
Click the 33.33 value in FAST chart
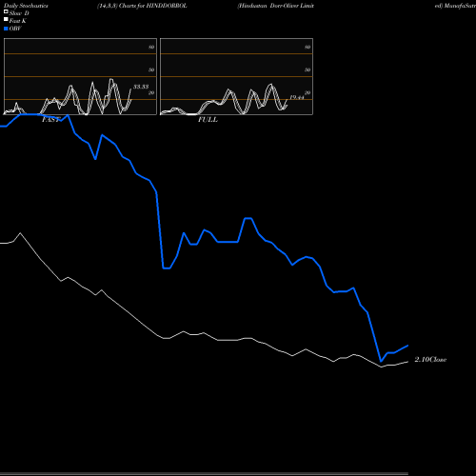coord(141,87)
